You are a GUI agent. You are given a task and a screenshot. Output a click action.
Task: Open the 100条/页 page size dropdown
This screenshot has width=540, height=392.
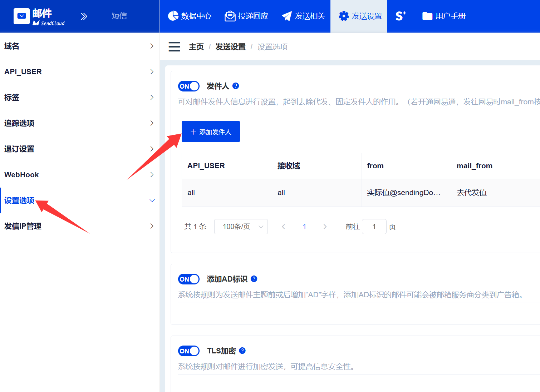[x=241, y=227]
